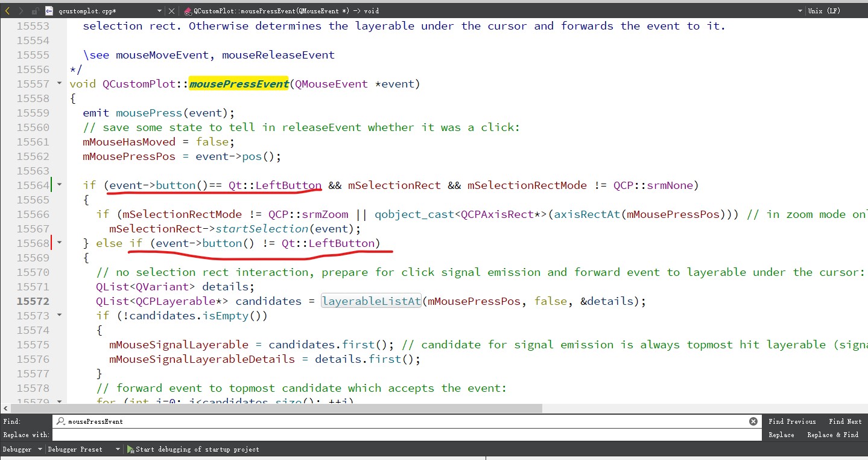Click line number 15568 in the gutter
Image resolution: width=868 pixels, height=460 pixels.
tap(33, 243)
